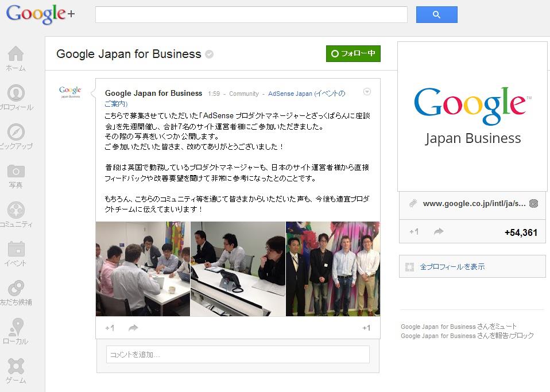Screen dimensions: 550x392
Task: Open the post author name Google Japan for Business
Action: 154,94
